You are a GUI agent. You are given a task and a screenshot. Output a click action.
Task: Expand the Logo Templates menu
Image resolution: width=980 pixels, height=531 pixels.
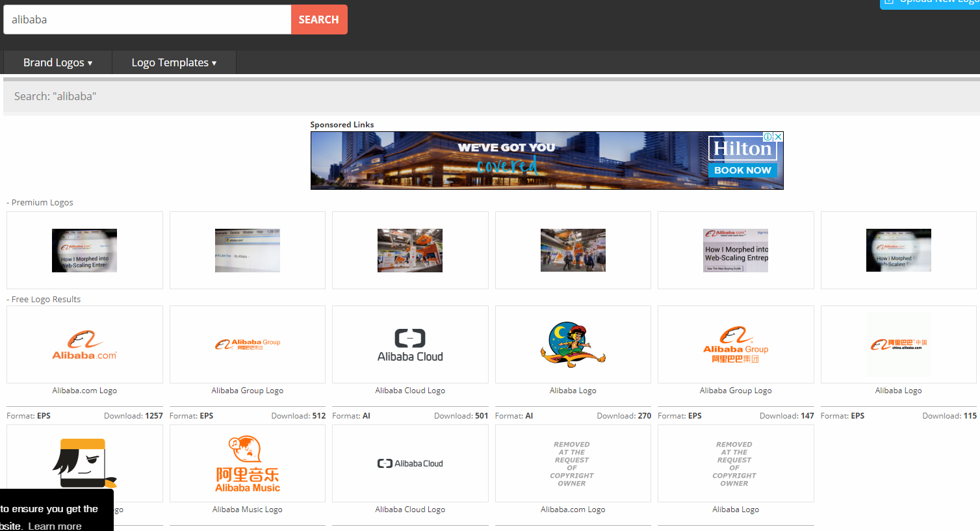pos(174,62)
